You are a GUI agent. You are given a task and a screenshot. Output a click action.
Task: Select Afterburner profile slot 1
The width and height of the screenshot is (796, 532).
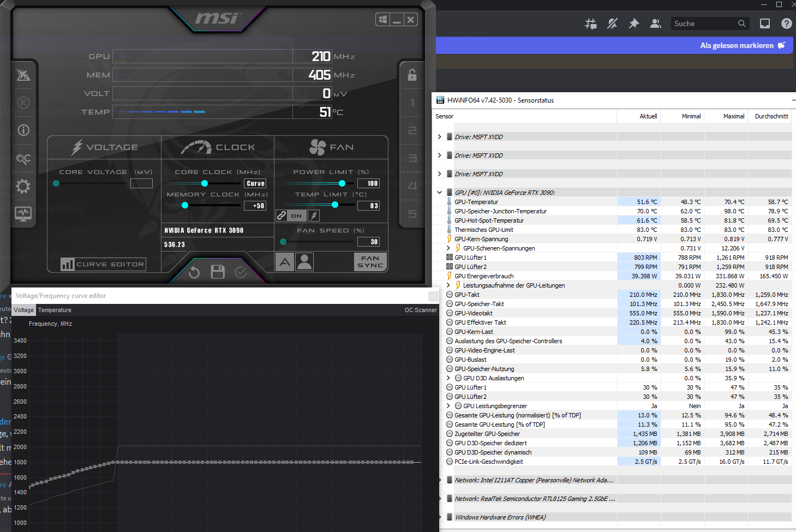[412, 103]
